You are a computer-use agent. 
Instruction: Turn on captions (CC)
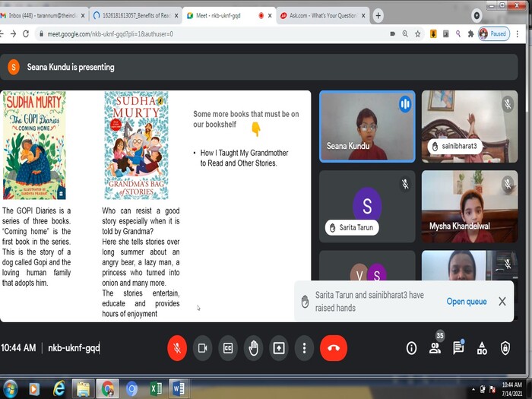click(x=228, y=348)
